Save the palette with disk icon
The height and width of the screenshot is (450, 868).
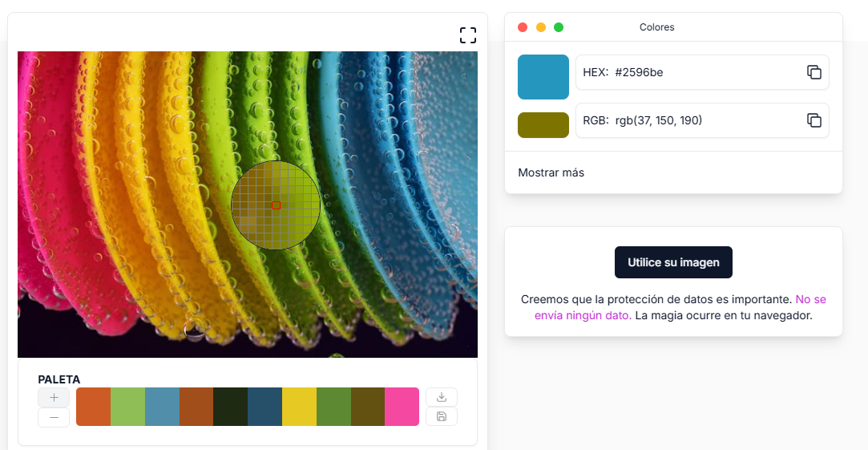(441, 416)
